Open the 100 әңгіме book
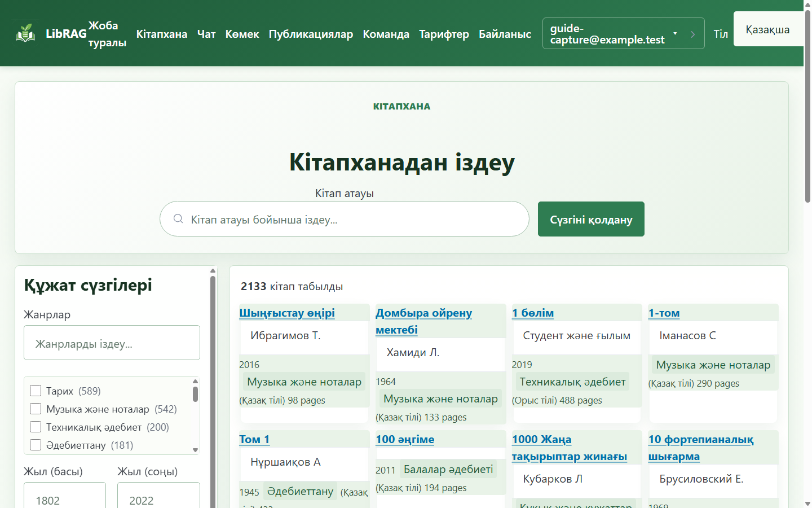 (405, 439)
